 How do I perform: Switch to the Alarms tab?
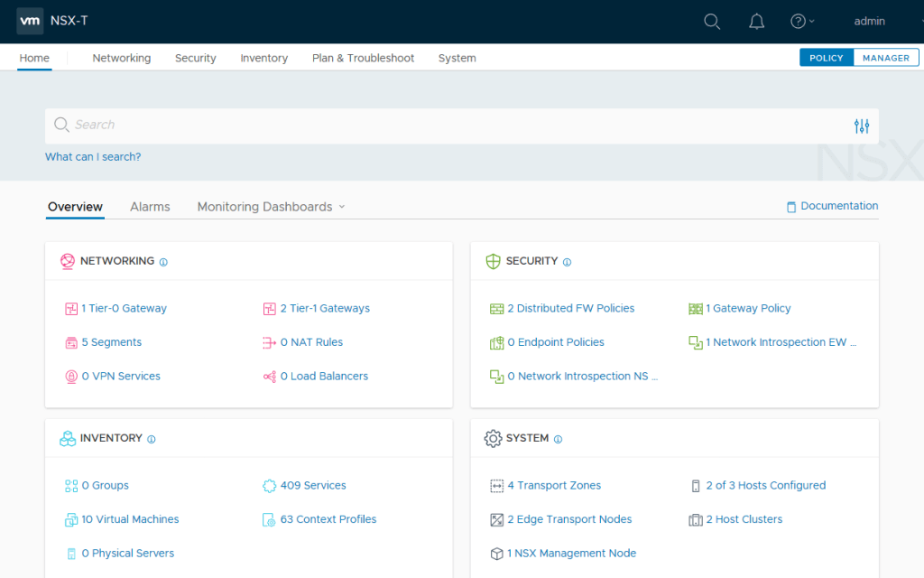(x=150, y=207)
